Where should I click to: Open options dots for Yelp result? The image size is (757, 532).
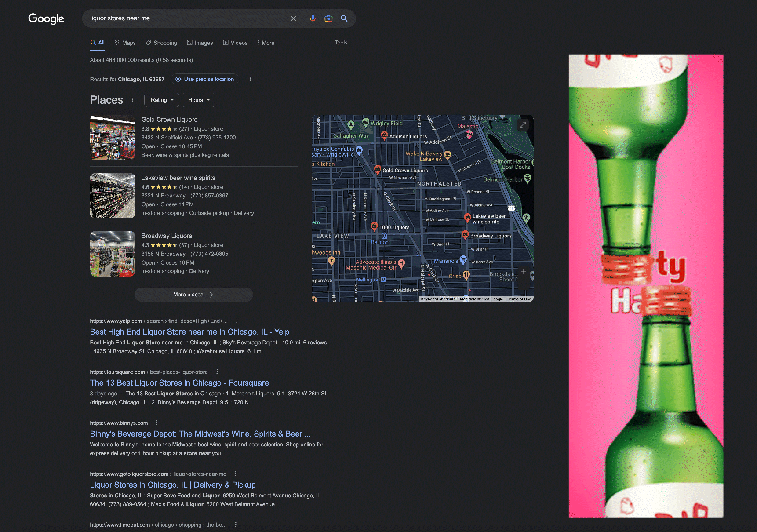pyautogui.click(x=237, y=321)
